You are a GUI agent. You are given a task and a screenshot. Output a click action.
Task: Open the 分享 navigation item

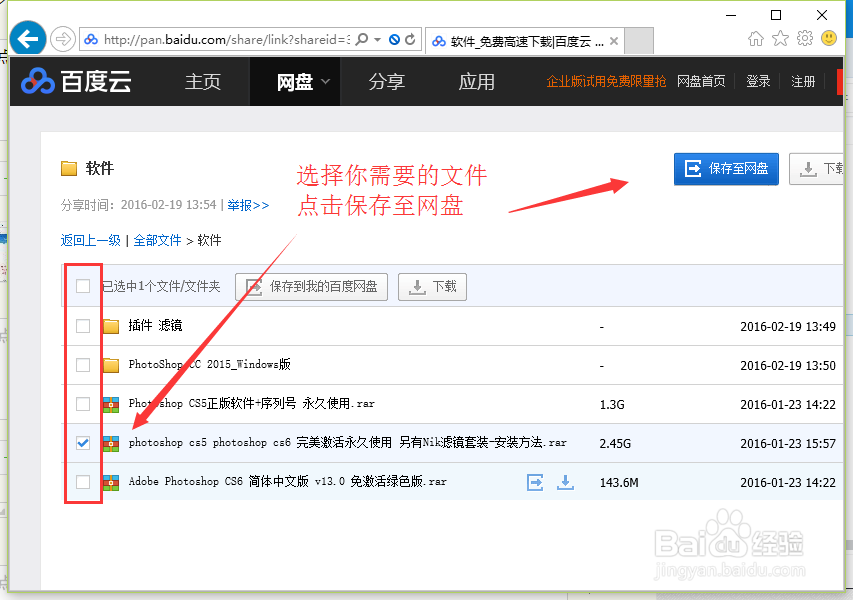(386, 82)
